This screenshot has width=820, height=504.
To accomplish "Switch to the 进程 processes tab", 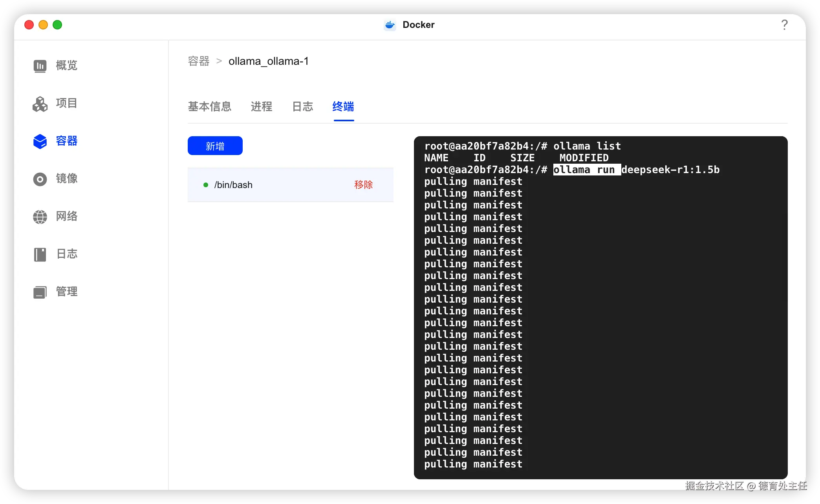I will (x=261, y=106).
